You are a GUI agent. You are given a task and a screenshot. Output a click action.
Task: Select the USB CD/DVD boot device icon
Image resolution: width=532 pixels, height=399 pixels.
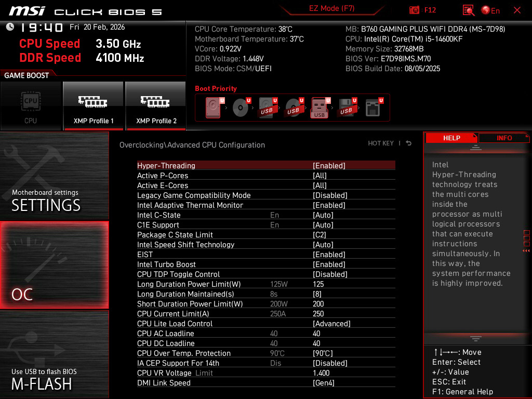coord(294,108)
